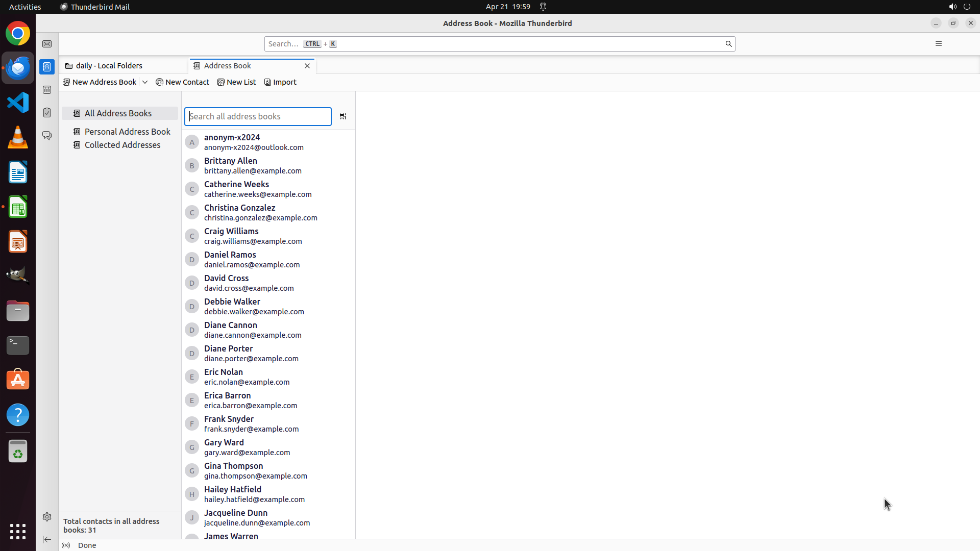Screen dimensions: 980x551
Task: Open the Chat space icon
Action: [47, 136]
